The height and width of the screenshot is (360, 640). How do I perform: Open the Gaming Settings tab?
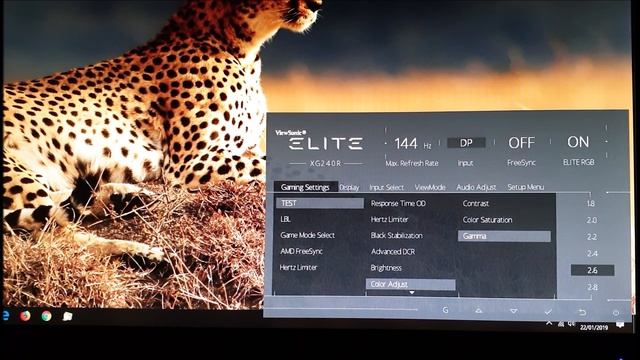[x=306, y=187]
